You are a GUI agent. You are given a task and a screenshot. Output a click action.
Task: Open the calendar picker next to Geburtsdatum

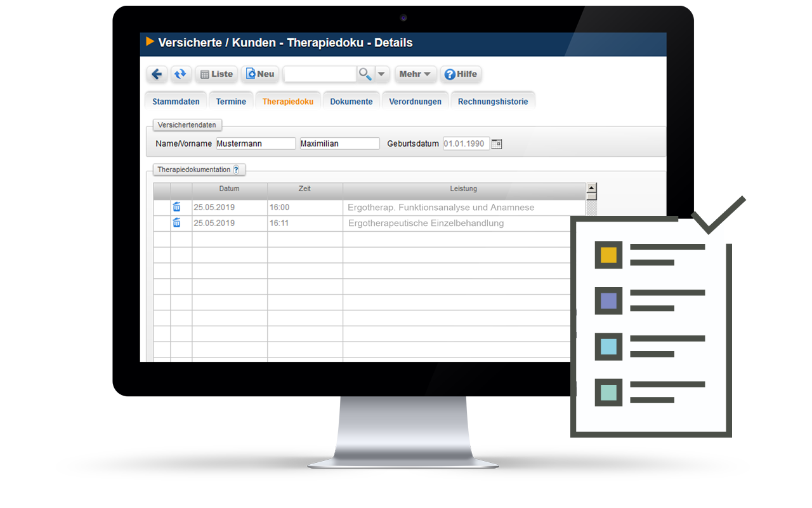tap(497, 144)
